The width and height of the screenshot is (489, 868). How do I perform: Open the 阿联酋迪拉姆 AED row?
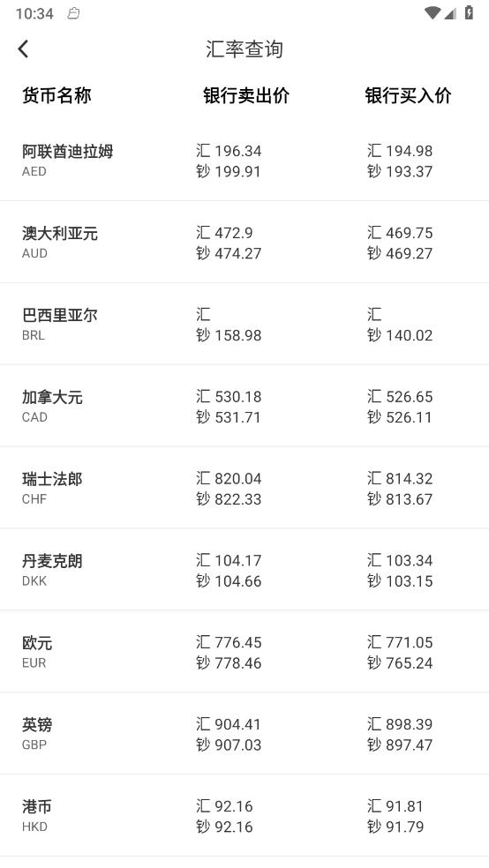tap(244, 161)
